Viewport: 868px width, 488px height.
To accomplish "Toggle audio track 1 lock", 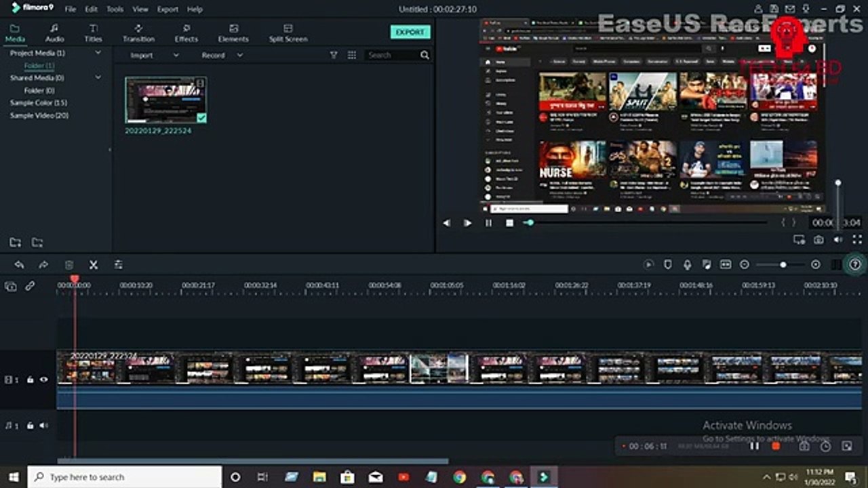I will point(30,426).
